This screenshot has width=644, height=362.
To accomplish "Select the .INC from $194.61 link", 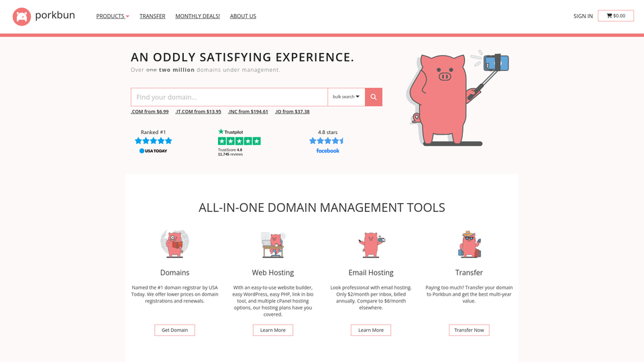I will click(x=248, y=112).
